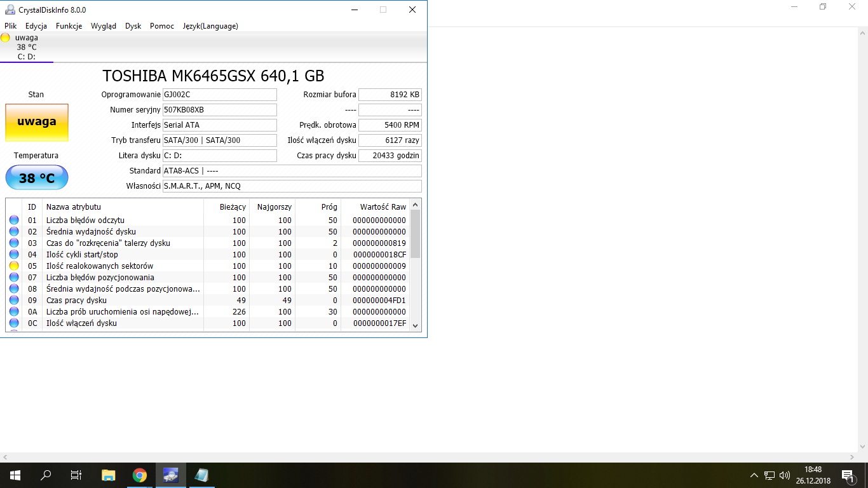Click the Ilość włączeń dysku 6127 razy field
This screenshot has height=488, width=868.
(x=390, y=140)
